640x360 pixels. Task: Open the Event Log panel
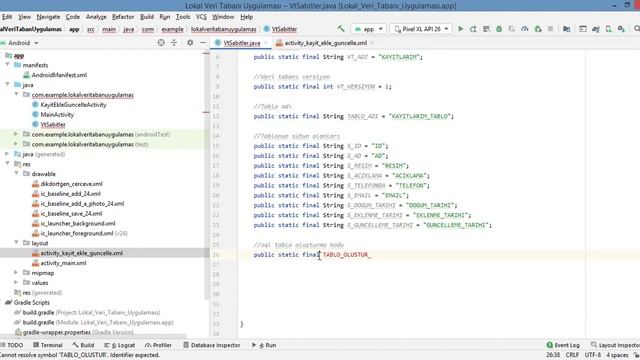click(x=563, y=345)
